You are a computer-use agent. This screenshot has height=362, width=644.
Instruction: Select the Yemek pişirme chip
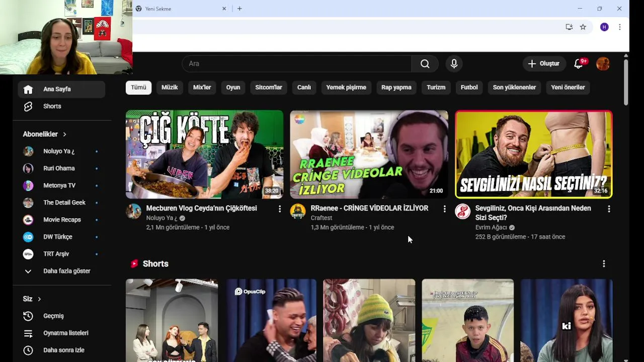[x=346, y=87]
